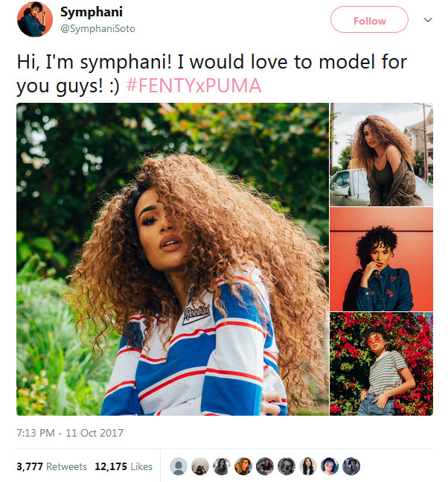
Task: Click the second liker avatar
Action: click(200, 466)
